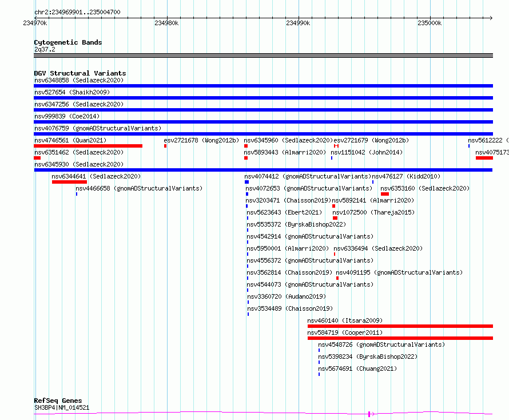The width and height of the screenshot is (509, 420).
Task: Select nsv584719 (Cooper2011) label
Action: [x=345, y=332]
